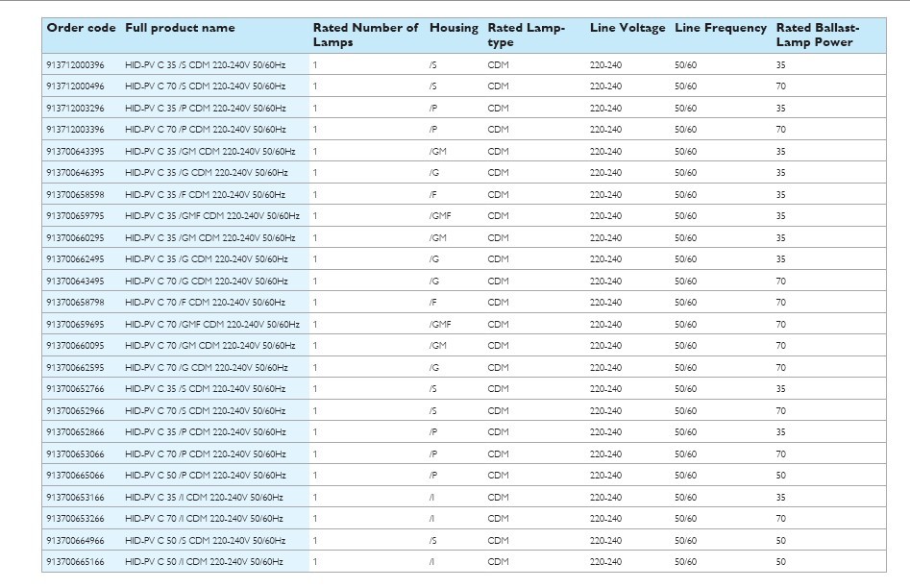This screenshot has width=910, height=588.
Task: Select the 'Rated Lamp-type' column header
Action: click(x=526, y=35)
